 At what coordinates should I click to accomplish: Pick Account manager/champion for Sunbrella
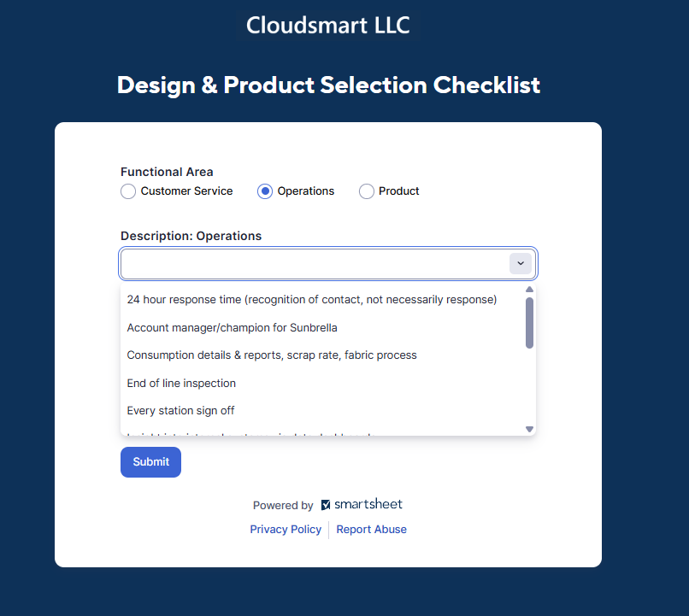click(232, 327)
